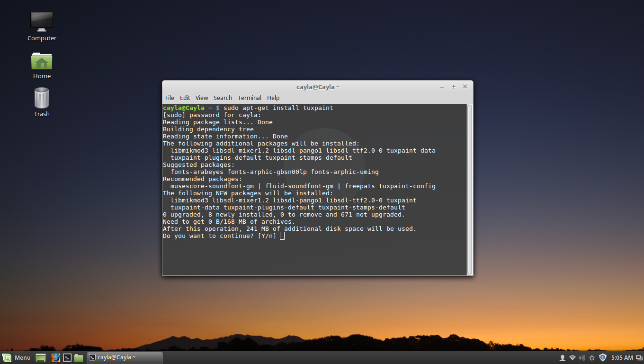Open the brightness applet in tray

[592, 357]
